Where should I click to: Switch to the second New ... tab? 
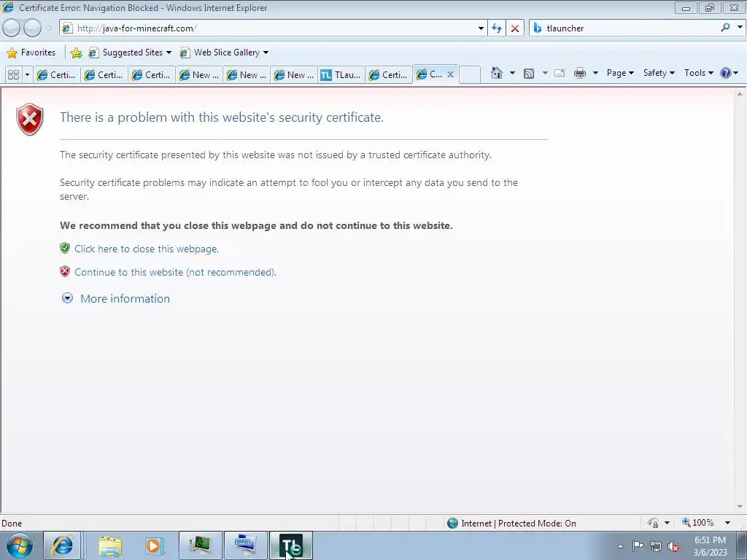point(247,75)
